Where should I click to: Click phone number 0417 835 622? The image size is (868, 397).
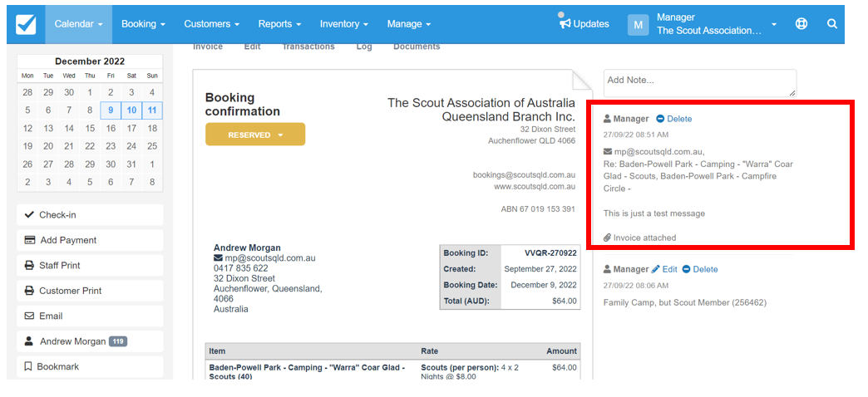(241, 268)
